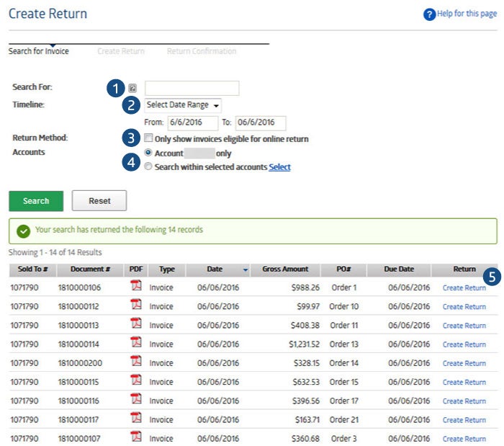
Task: Select the 'Account only' radio option
Action: point(148,153)
